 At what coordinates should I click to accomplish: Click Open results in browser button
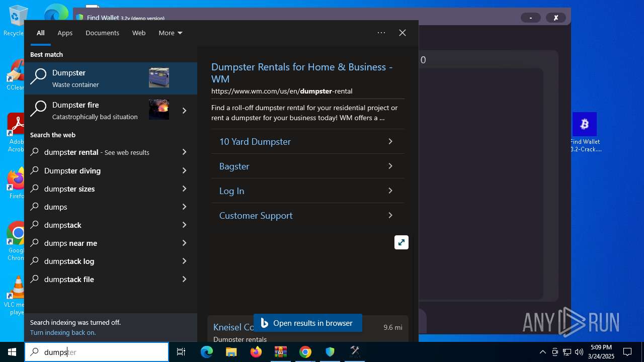(308, 323)
